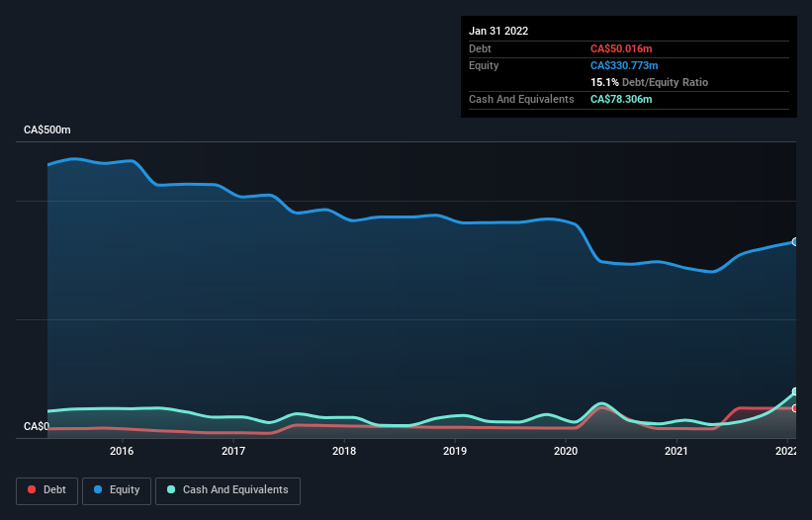Click the 2016 x-axis label
Image resolution: width=812 pixels, height=520 pixels.
click(122, 451)
